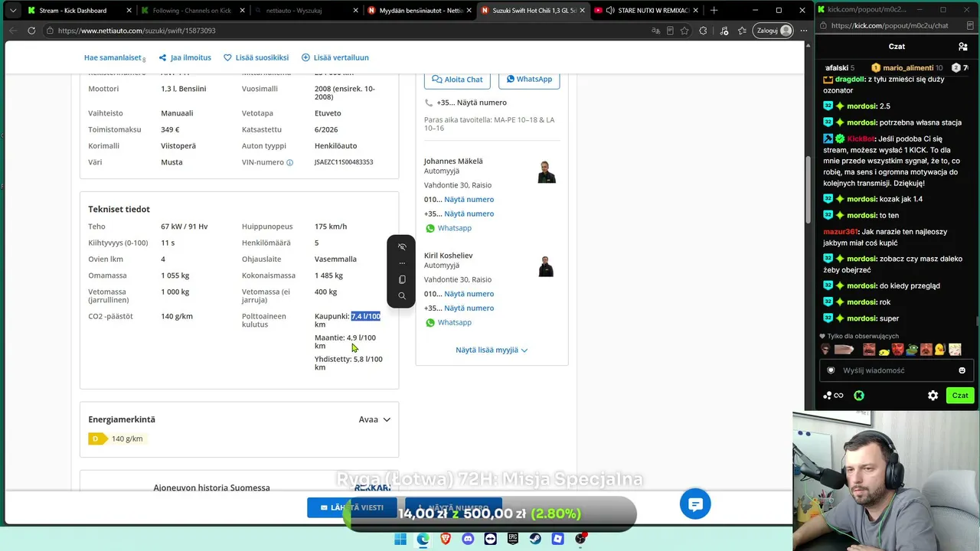Show Kiril Kosheliev's 010 number
Image resolution: width=980 pixels, height=551 pixels.
coord(469,294)
